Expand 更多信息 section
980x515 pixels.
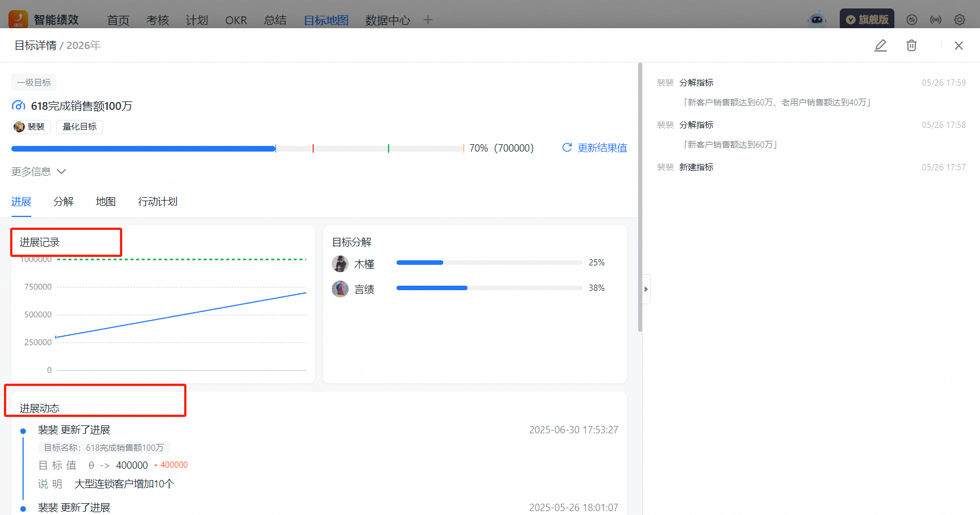pos(39,171)
